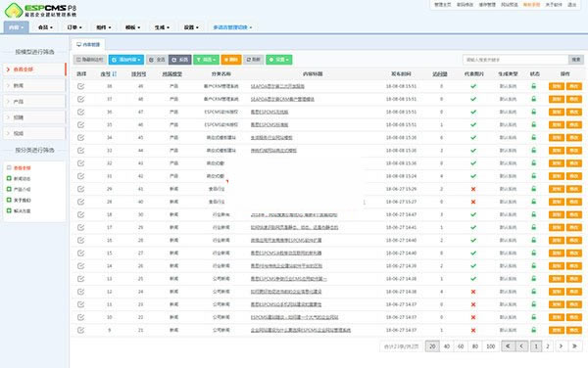The height and width of the screenshot is (368, 588).
Task: Open the 多语言管理切换 dropdown
Action: pyautogui.click(x=232, y=27)
